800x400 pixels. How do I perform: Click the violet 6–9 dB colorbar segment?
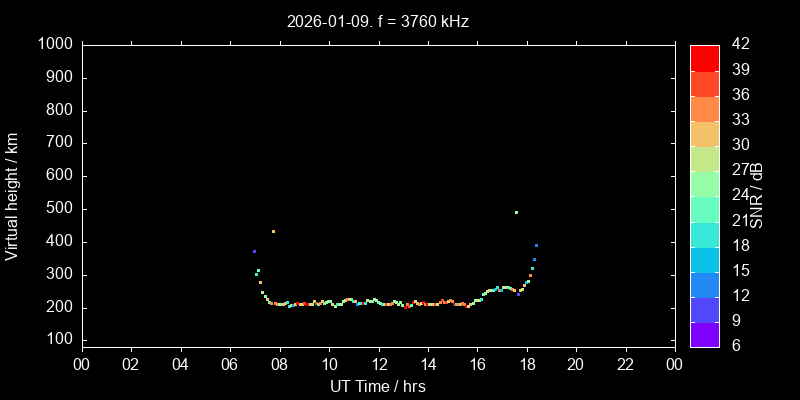tap(705, 334)
